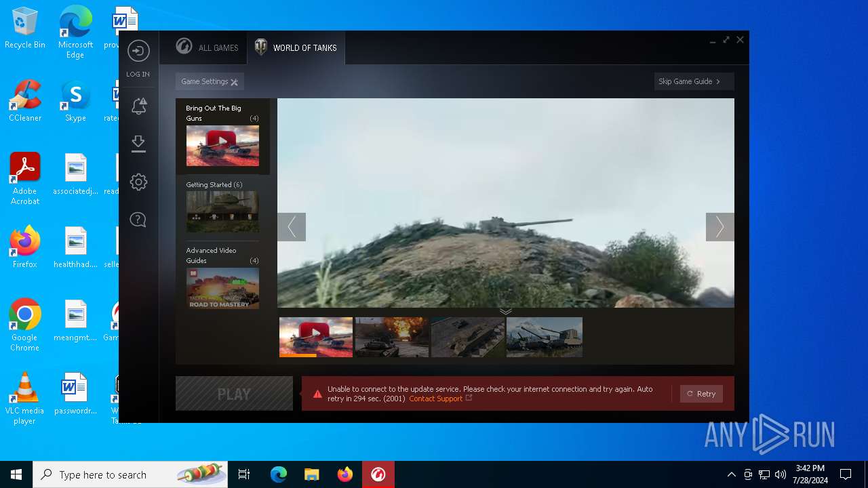Open Recycle Bin desktop icon
Image resolution: width=868 pixels, height=488 pixels.
(x=25, y=28)
